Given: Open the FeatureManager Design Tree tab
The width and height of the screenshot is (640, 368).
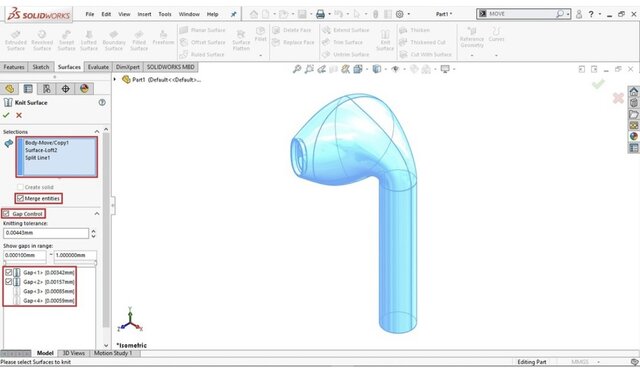Looking at the screenshot, I should coord(9,89).
